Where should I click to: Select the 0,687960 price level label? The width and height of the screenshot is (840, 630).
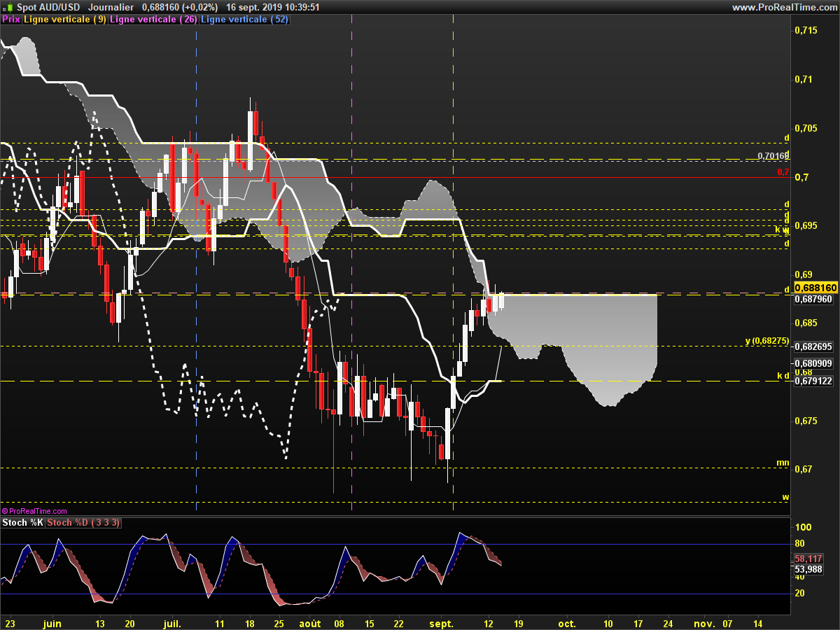pos(814,299)
